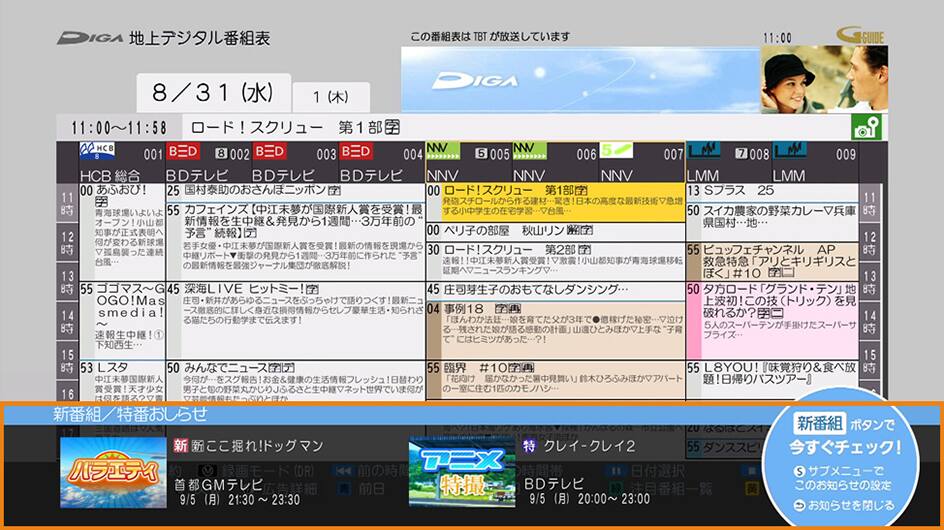Viewport: 944px width, 530px height.
Task: Select the program あふおび! on HCB総合
Action: (x=122, y=232)
